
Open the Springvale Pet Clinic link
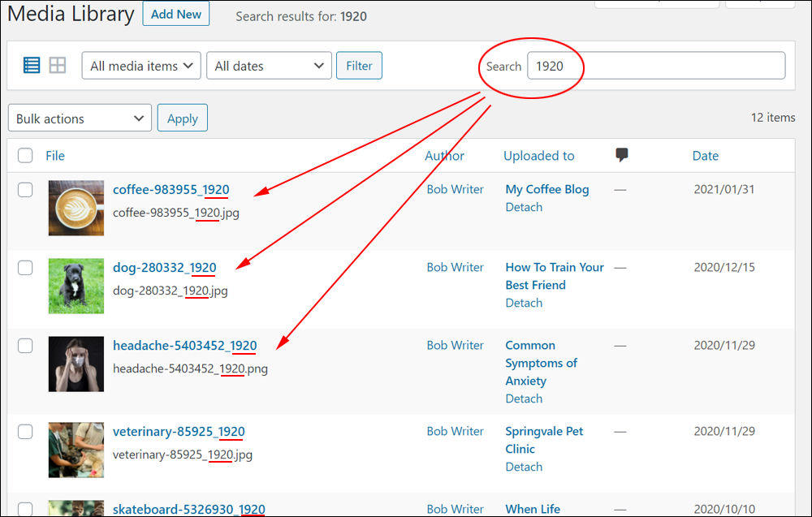544,440
